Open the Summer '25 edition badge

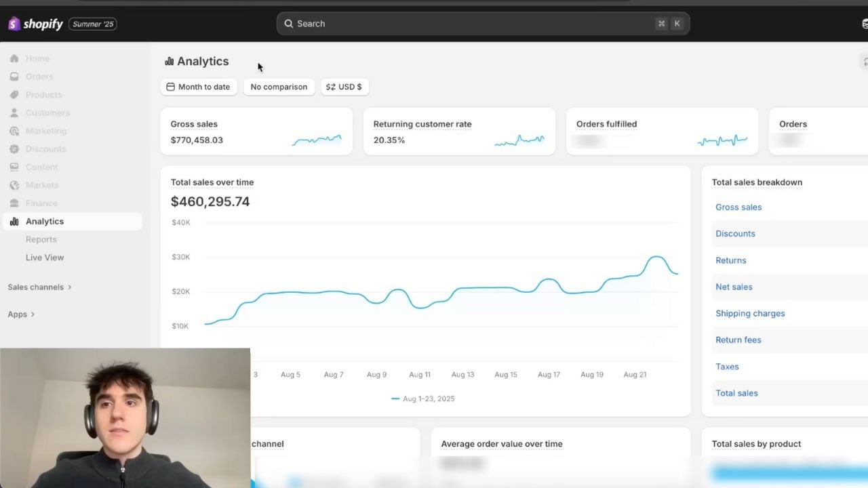point(93,24)
